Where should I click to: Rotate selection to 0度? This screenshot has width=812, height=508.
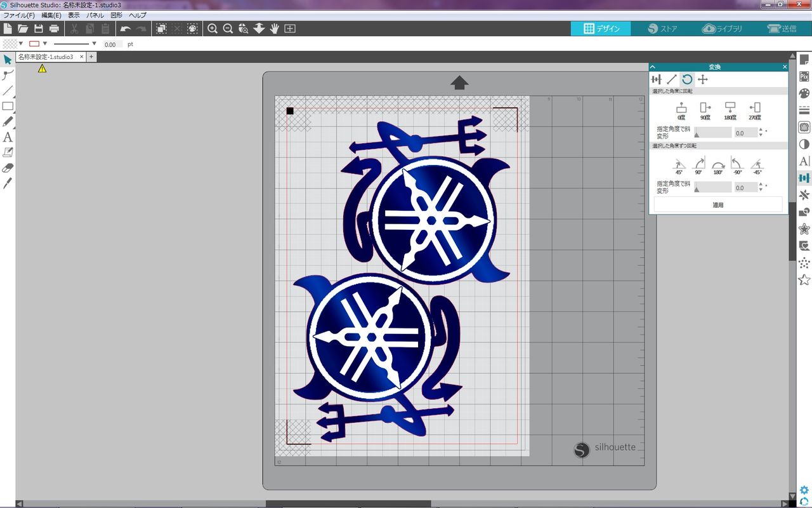[681, 111]
